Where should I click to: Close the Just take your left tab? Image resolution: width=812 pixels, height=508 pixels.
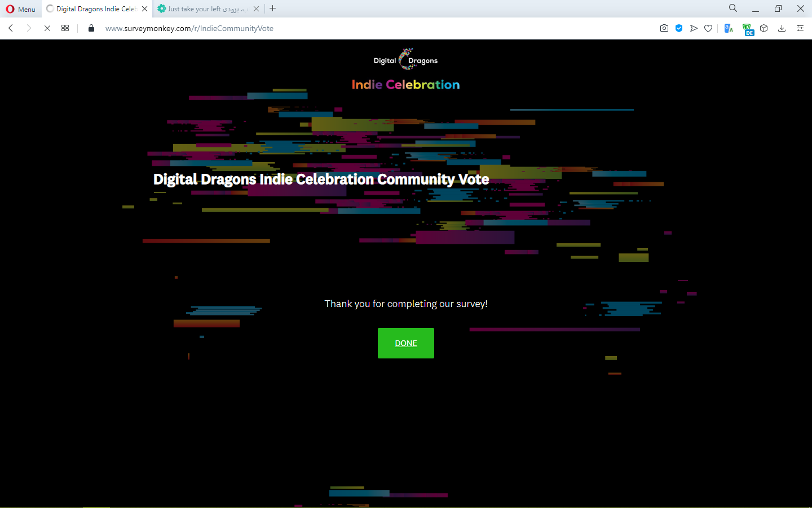coord(256,9)
